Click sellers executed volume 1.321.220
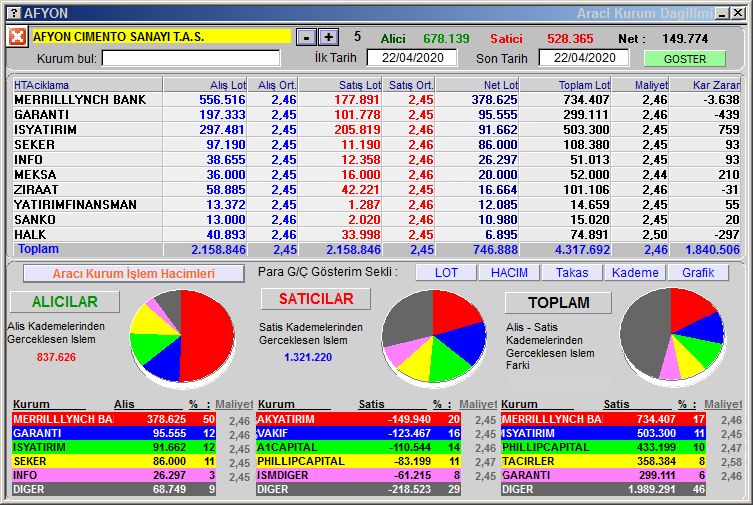Screen dimensions: 753x505 point(308,357)
